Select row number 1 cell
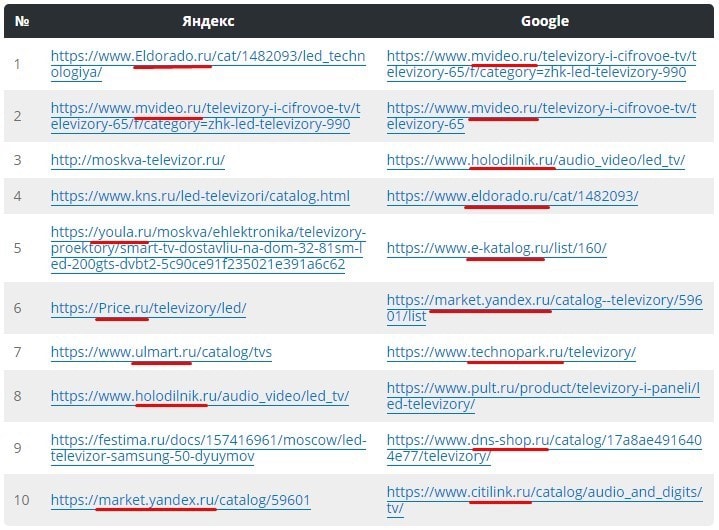Viewport: 719px width, 530px height. pos(17,64)
